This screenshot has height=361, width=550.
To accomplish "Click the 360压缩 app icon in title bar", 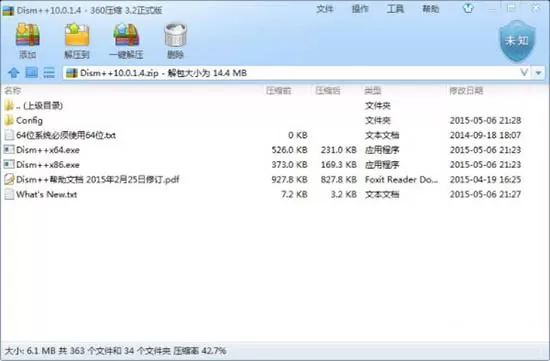I will pyautogui.click(x=8, y=10).
